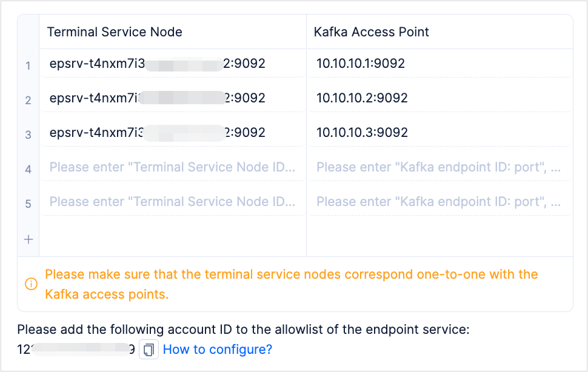588x372 pixels.
Task: Click the Terminal Service Node column header
Action: click(x=115, y=32)
